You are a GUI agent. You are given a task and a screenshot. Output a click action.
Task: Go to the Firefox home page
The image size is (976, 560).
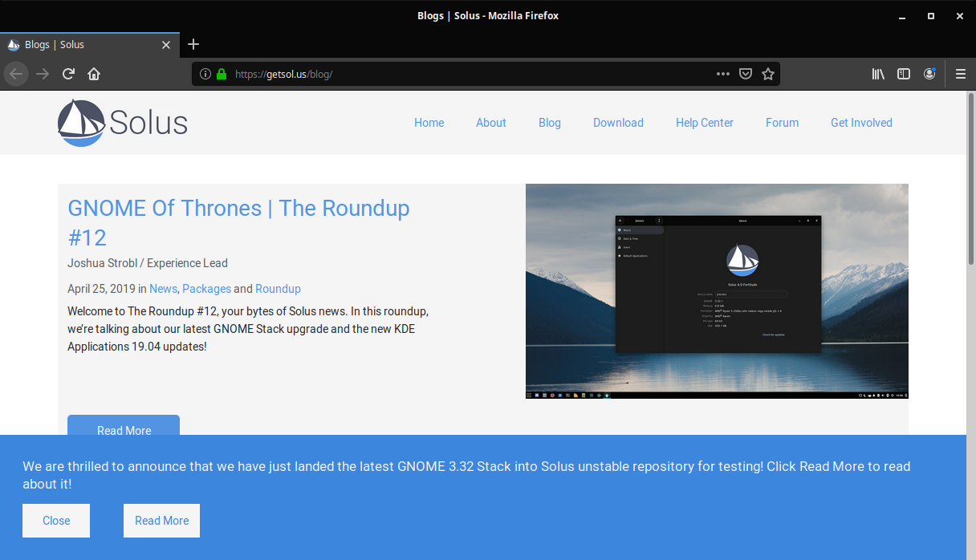click(94, 74)
